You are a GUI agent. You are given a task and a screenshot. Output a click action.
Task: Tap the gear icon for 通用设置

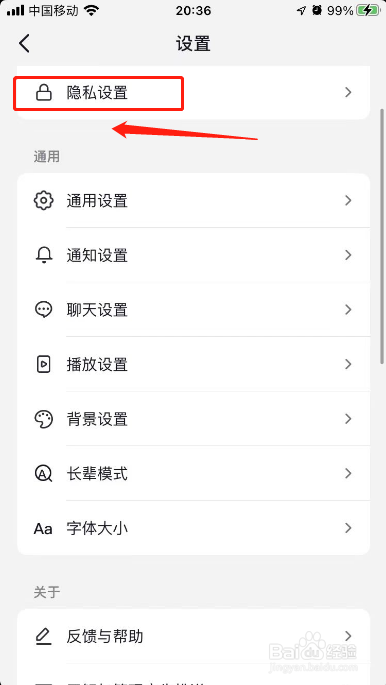coord(44,201)
